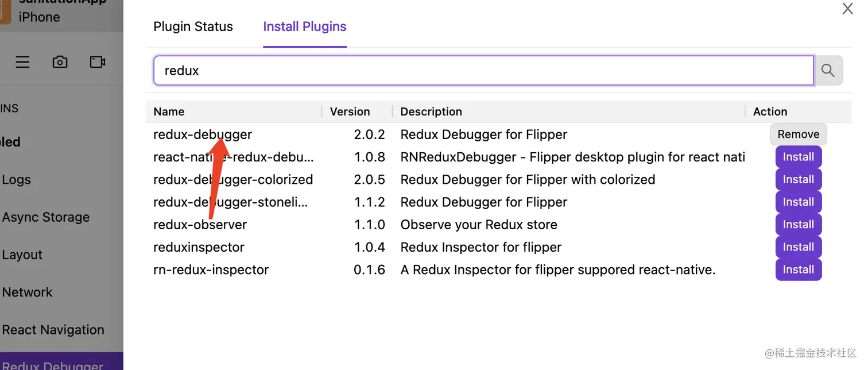Click the camera screenshot icon

click(60, 62)
